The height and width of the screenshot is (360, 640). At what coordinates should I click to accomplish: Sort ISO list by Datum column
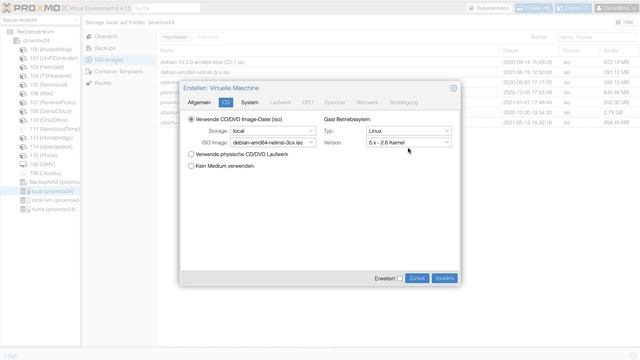(x=529, y=51)
